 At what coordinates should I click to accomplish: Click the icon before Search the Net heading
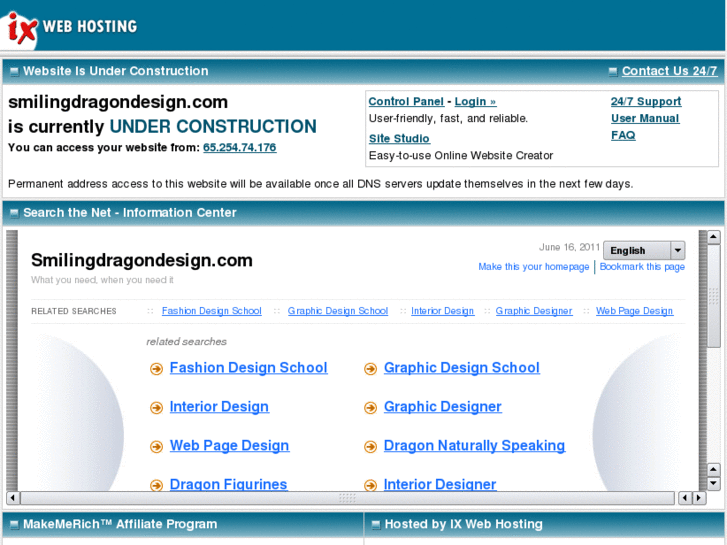point(14,213)
